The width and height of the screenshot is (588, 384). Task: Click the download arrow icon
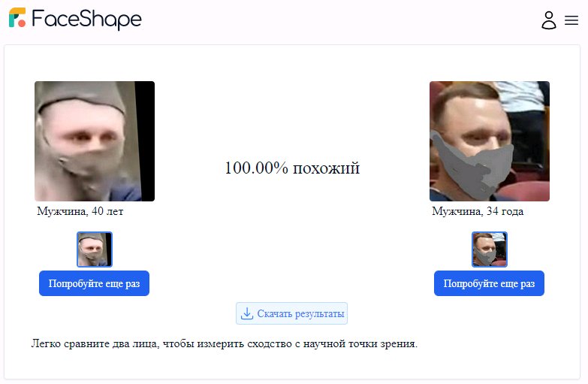pyautogui.click(x=247, y=313)
